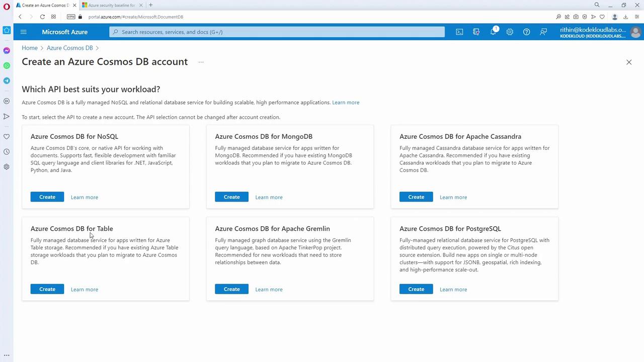Toggle the Opera VPN badge

coord(71,17)
